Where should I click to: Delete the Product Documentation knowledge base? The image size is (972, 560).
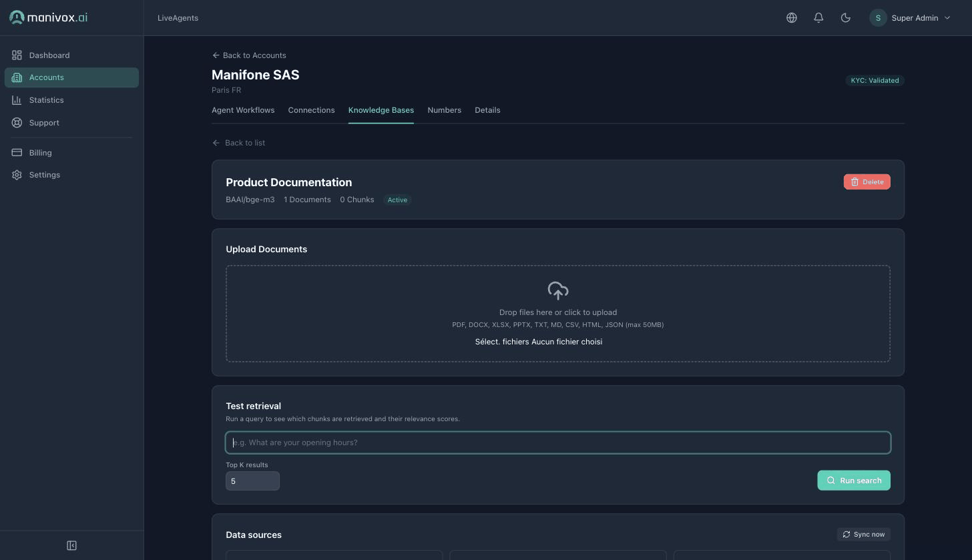click(867, 182)
